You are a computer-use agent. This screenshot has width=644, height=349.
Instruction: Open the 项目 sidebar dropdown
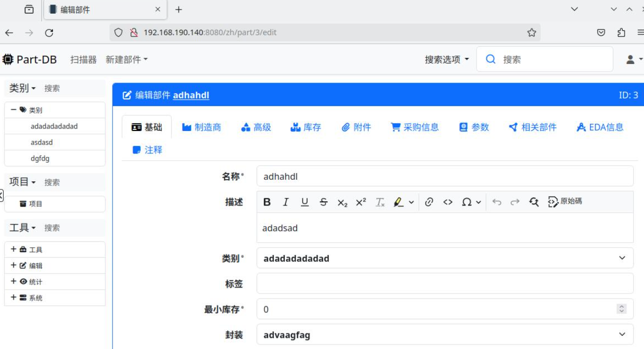tap(23, 182)
